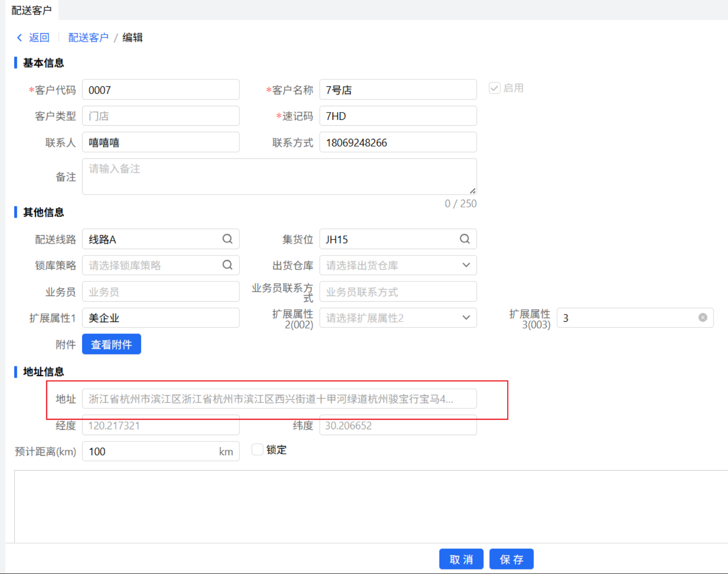Click the km unit suffix

[226, 452]
